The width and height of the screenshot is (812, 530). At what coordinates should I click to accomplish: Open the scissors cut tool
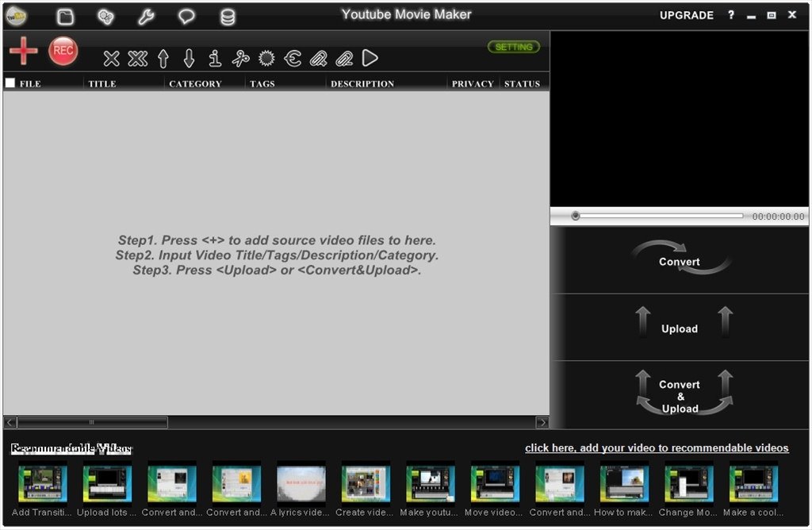tap(240, 59)
